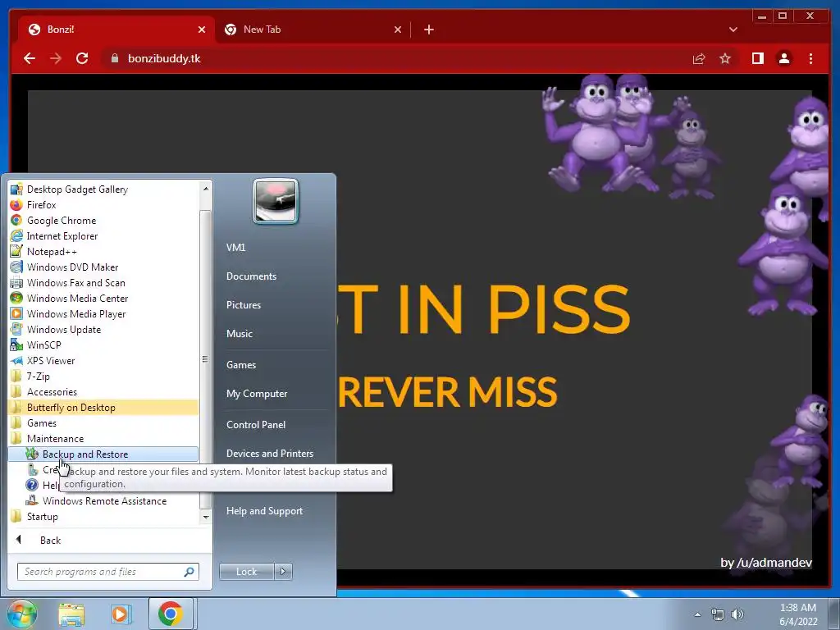Open shutdown options arrow beside Lock

click(283, 572)
